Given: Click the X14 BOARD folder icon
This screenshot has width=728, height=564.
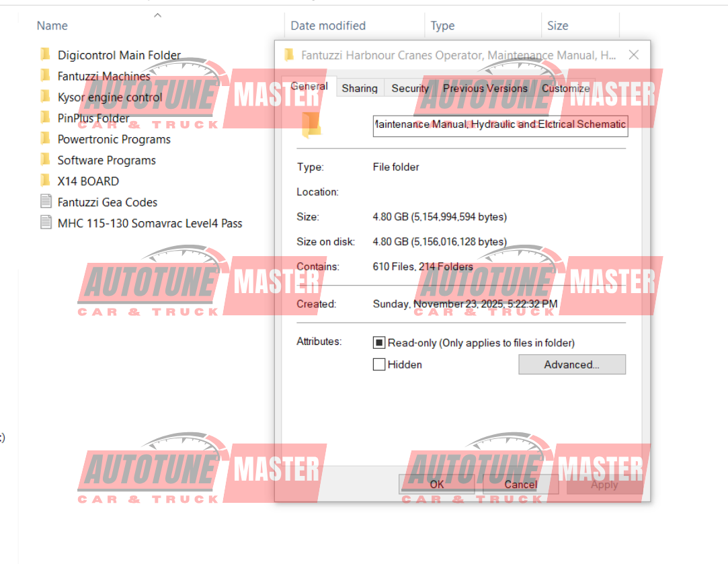Looking at the screenshot, I should 46,181.
